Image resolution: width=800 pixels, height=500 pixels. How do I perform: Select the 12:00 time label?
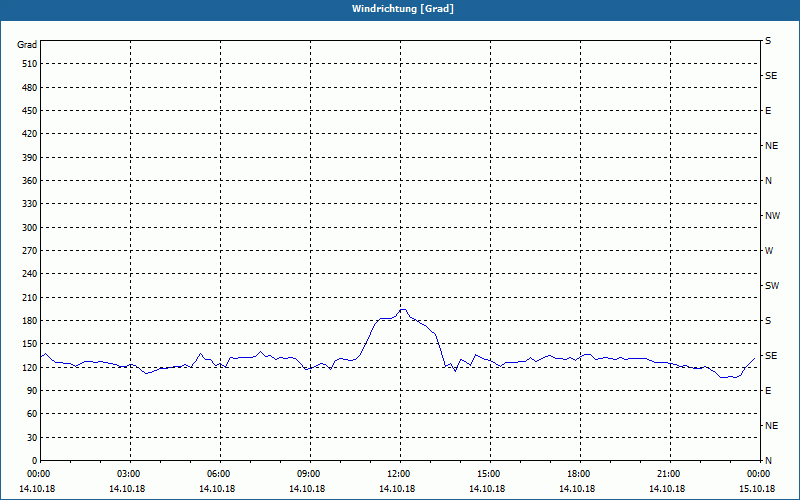(401, 474)
